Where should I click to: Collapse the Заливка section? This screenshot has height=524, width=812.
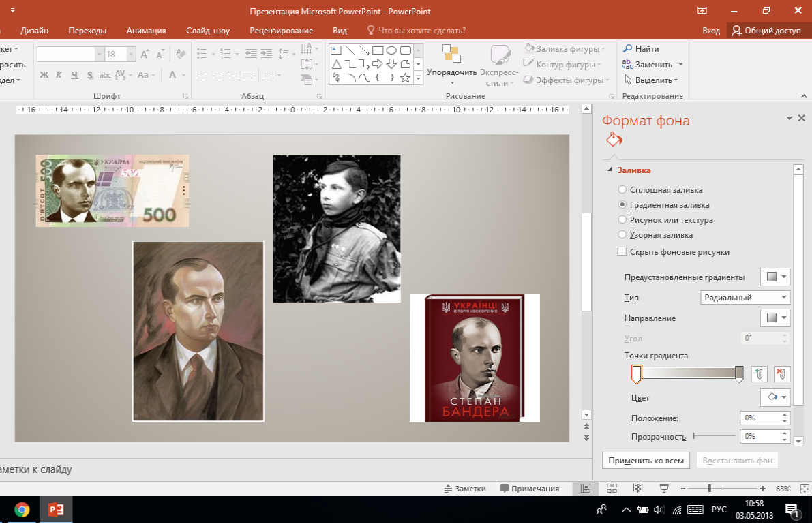click(x=610, y=170)
